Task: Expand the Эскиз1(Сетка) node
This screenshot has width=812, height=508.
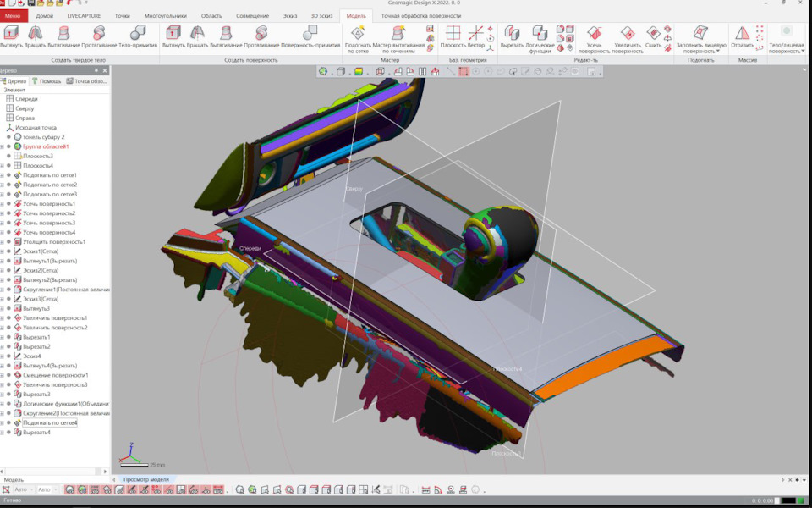Action: (x=2, y=251)
